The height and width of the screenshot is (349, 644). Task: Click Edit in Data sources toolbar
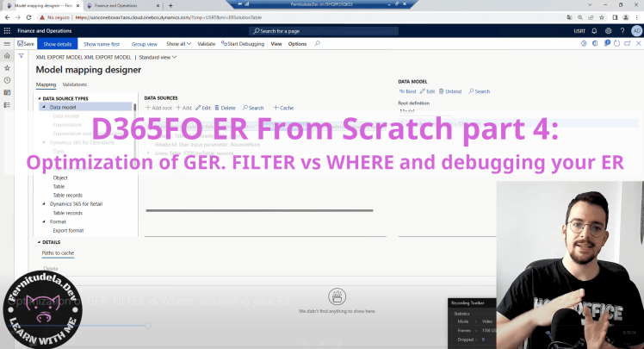[x=203, y=108]
